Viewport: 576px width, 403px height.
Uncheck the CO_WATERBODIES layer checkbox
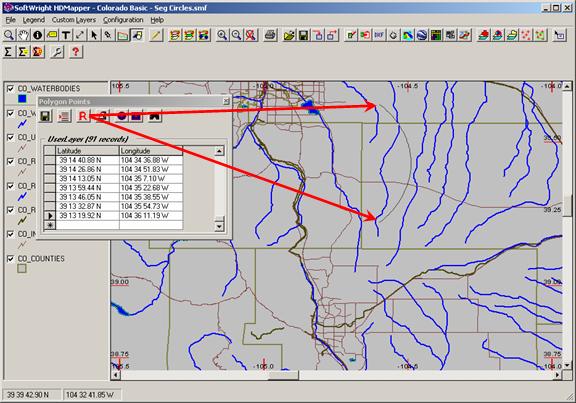click(10, 89)
